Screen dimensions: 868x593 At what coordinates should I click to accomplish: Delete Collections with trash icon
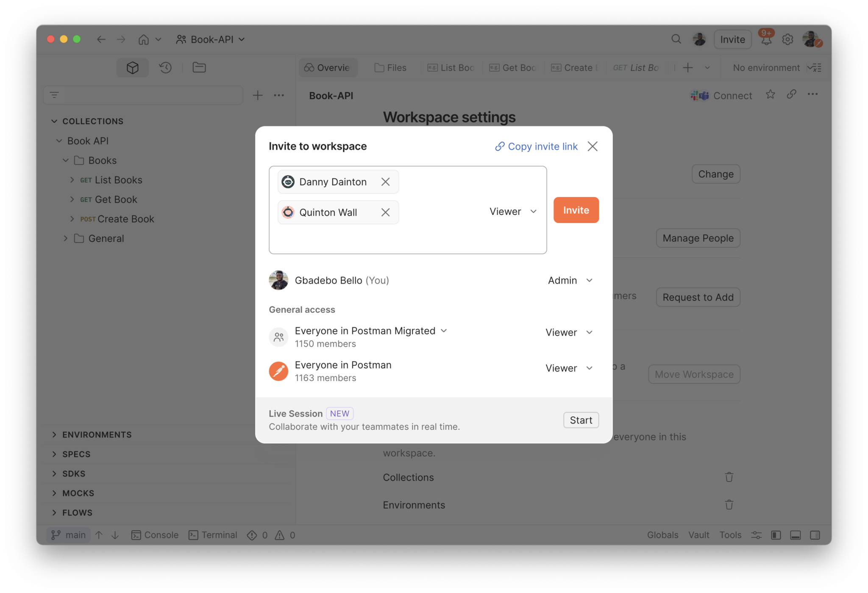pyautogui.click(x=729, y=477)
